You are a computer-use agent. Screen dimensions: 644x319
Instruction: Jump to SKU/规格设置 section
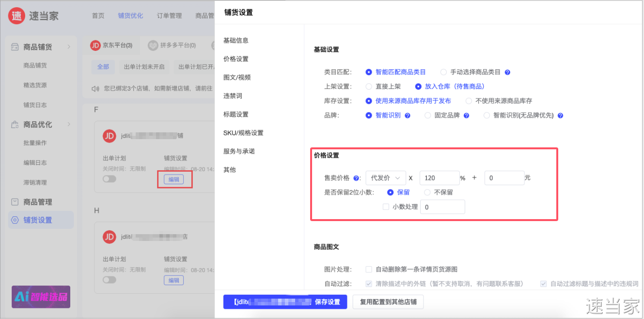243,133
